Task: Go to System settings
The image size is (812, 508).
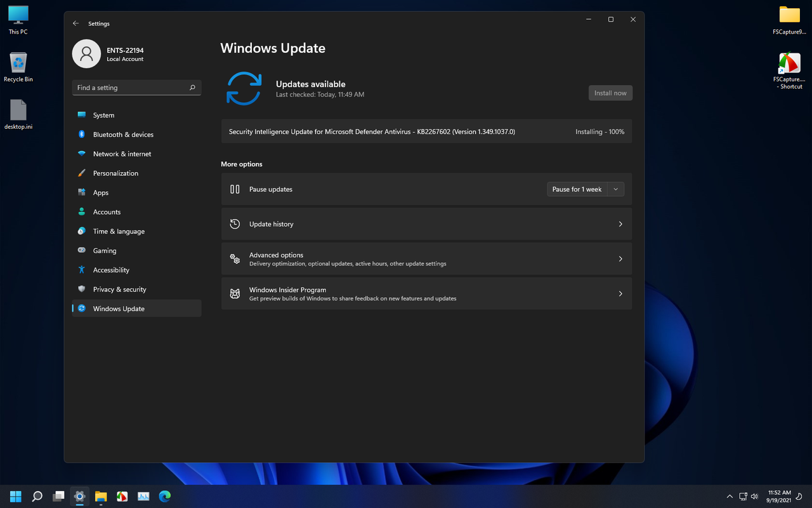Action: [136, 115]
